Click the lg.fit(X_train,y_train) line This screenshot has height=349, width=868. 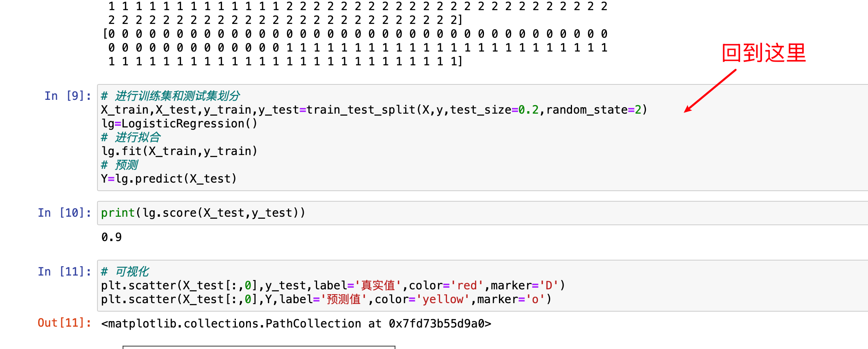click(x=179, y=151)
